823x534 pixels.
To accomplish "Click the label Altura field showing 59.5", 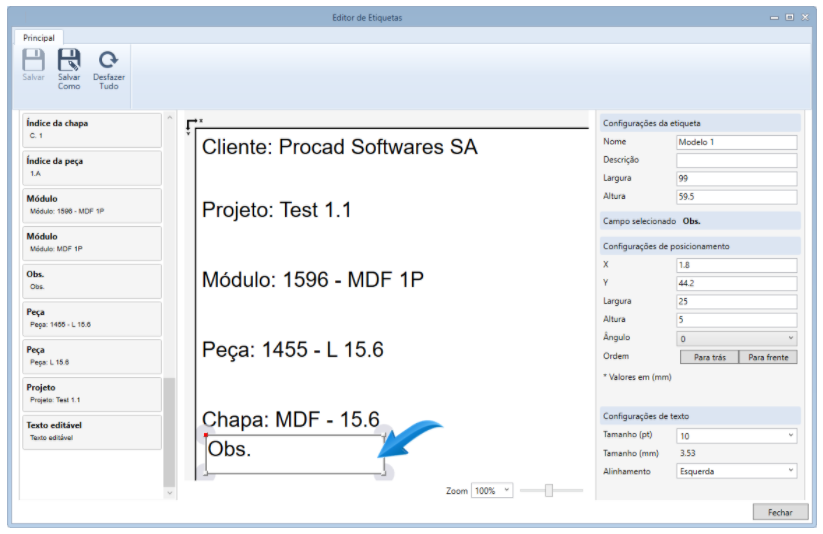I will pos(736,196).
